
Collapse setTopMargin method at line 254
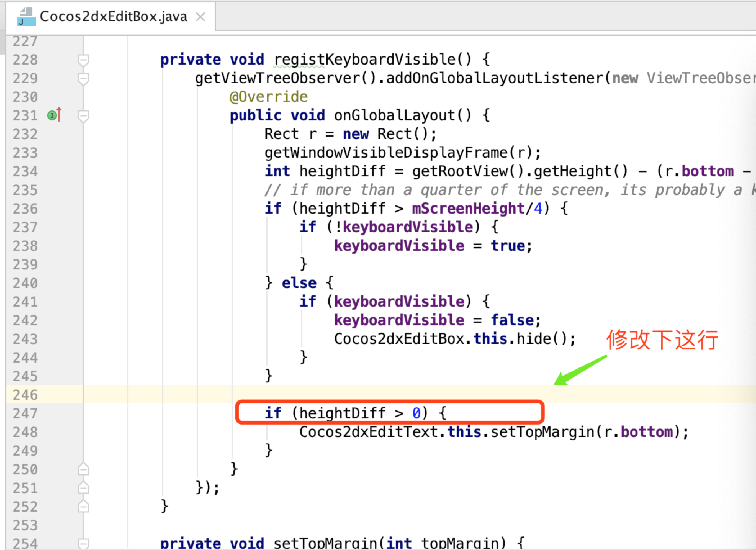point(83,543)
